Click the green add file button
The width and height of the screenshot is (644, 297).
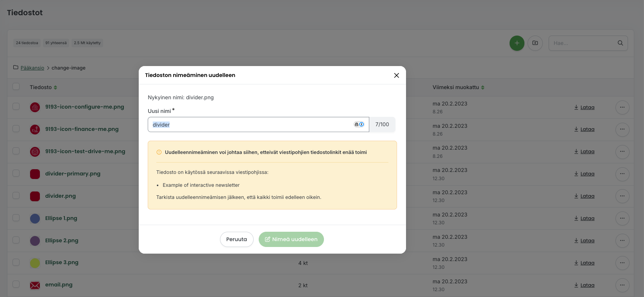point(517,43)
